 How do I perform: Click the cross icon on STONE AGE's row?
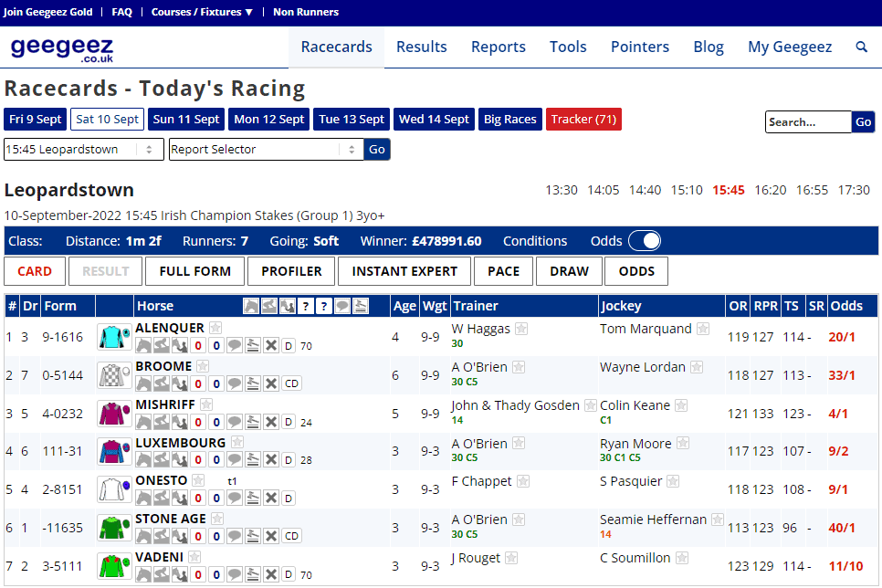[270, 536]
